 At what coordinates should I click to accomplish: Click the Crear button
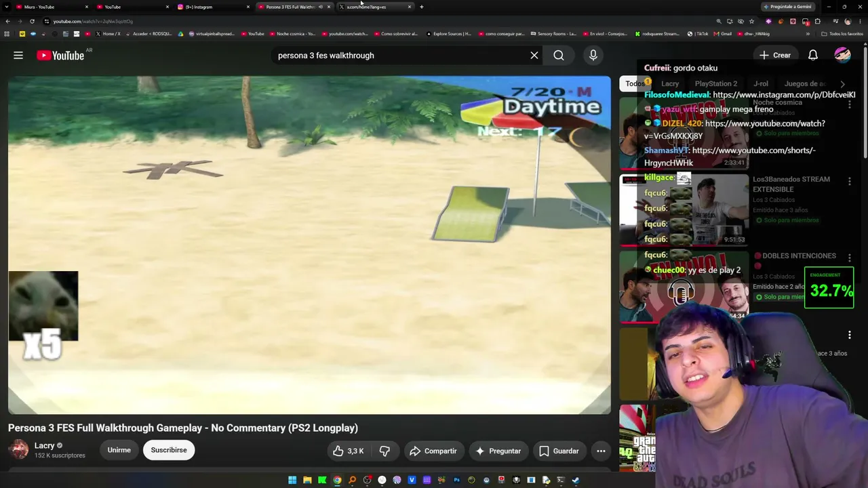[775, 56]
